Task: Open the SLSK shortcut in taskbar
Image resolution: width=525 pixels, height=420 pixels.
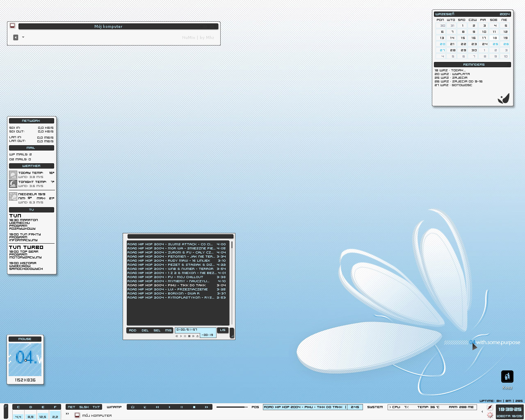Action: pyautogui.click(x=84, y=407)
